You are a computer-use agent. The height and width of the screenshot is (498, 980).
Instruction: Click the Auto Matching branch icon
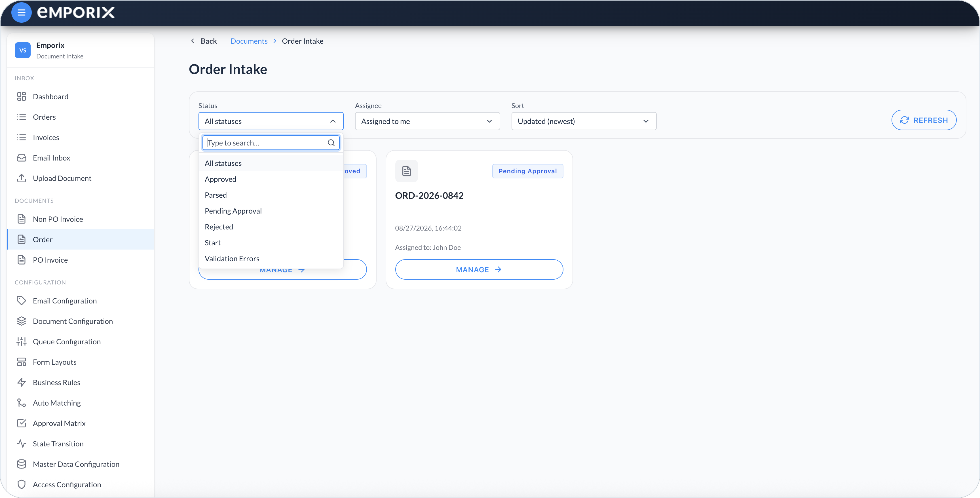click(x=22, y=403)
